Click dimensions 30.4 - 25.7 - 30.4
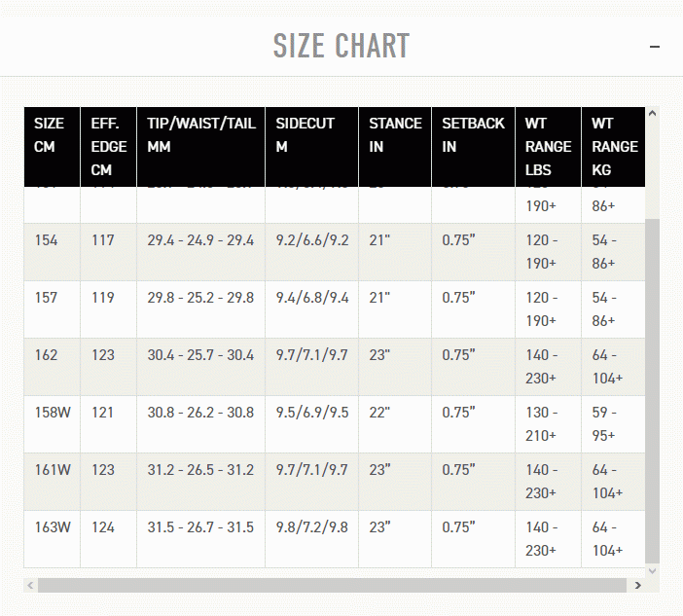Viewport: 683px width, 616px height. click(x=200, y=355)
